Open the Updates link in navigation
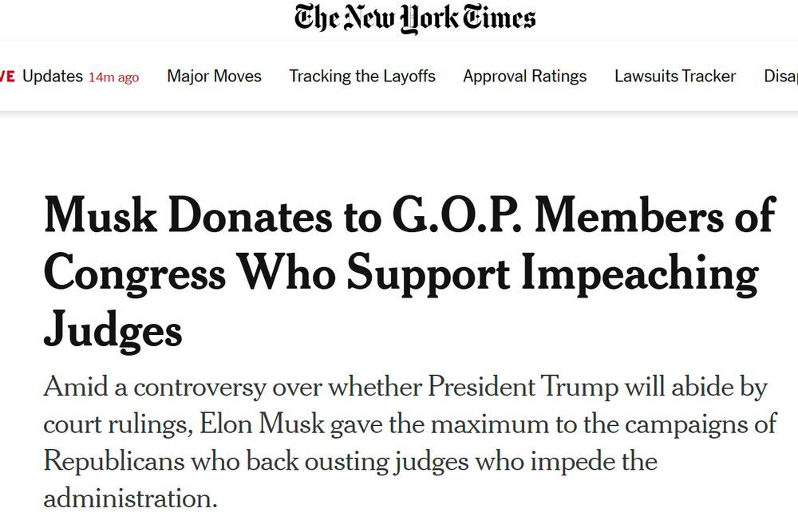Viewport: 798px width, 532px height. coord(53,77)
